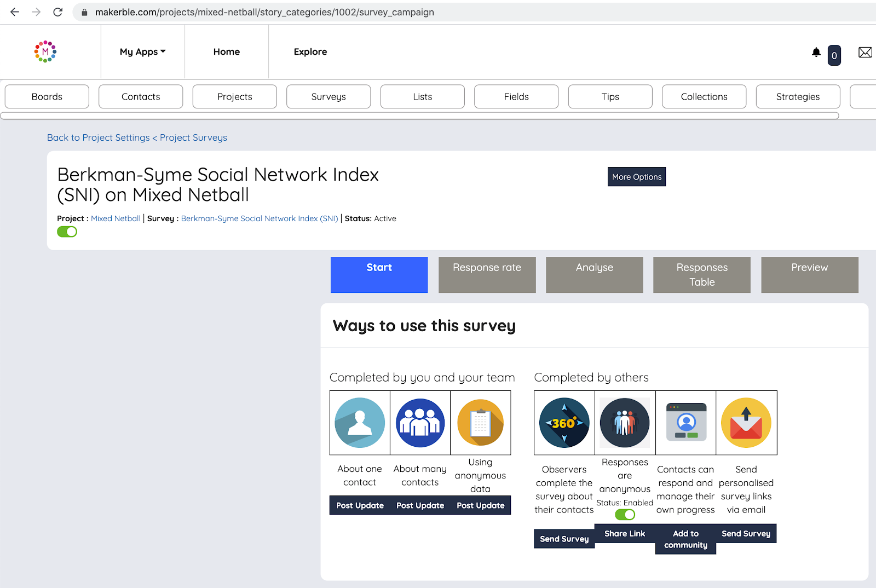Screen dimensions: 876x588
Task: Click the Completed by you and your team label
Action: point(422,377)
